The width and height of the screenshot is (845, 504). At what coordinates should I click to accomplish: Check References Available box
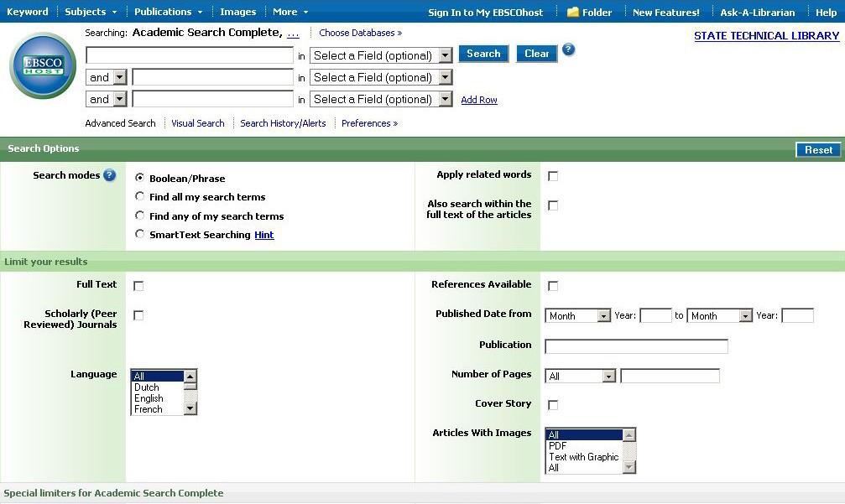(553, 286)
